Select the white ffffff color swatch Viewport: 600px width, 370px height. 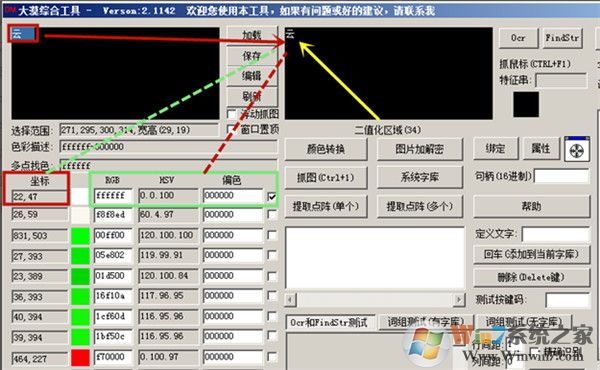[x=80, y=197]
